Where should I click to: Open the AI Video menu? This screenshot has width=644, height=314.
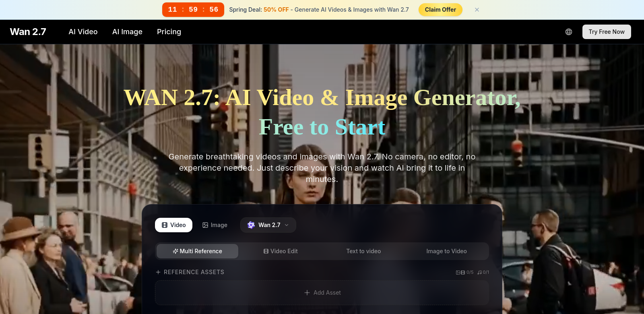(83, 32)
